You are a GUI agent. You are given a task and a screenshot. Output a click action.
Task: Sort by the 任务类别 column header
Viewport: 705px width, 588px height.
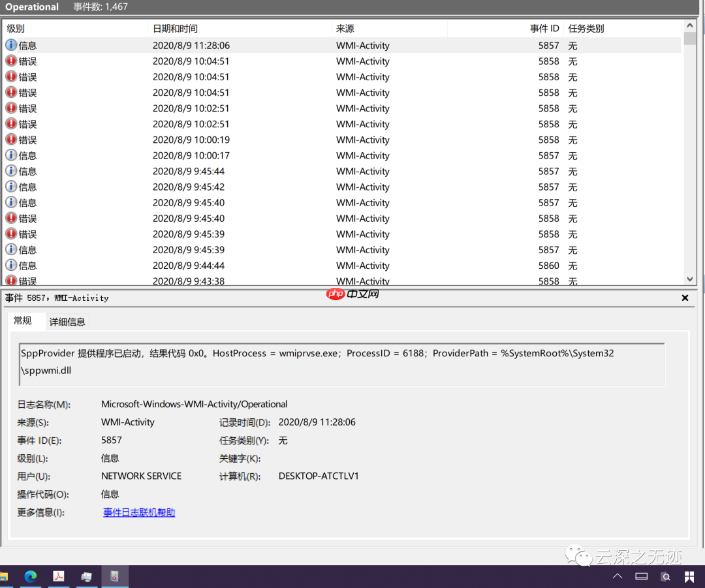click(x=622, y=28)
